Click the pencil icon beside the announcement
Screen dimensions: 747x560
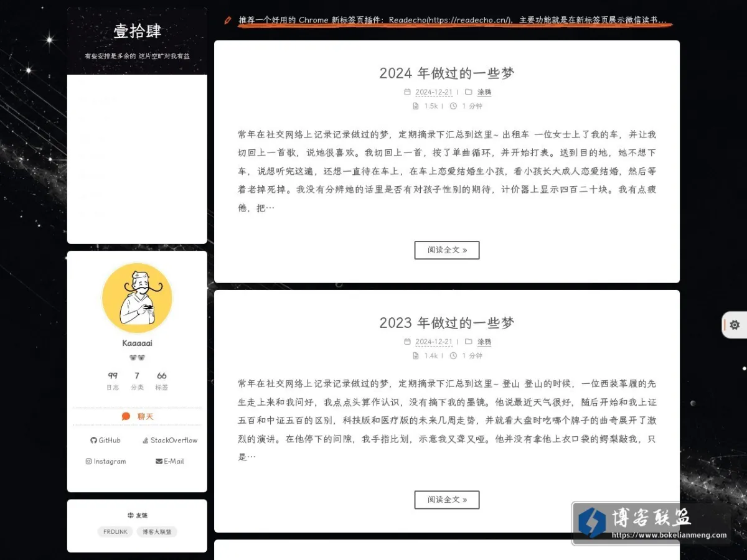click(228, 20)
